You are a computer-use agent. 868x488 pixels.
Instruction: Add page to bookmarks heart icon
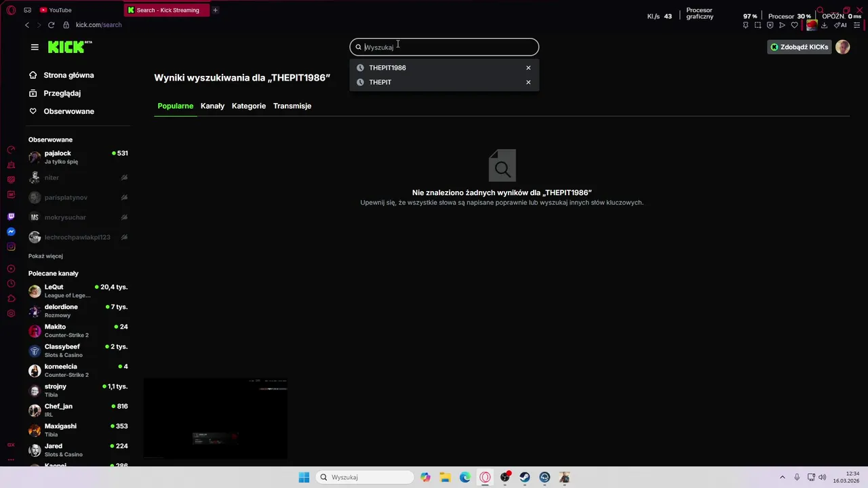(794, 25)
